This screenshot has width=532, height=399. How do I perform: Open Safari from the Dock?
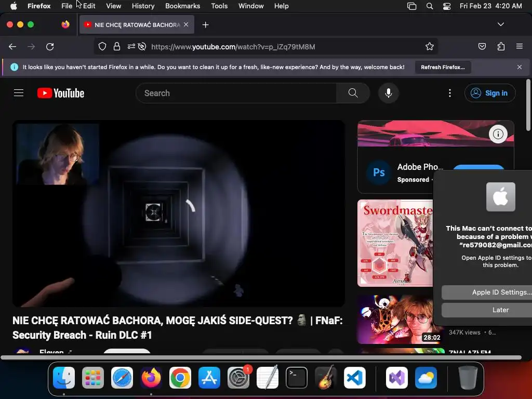pyautogui.click(x=122, y=378)
